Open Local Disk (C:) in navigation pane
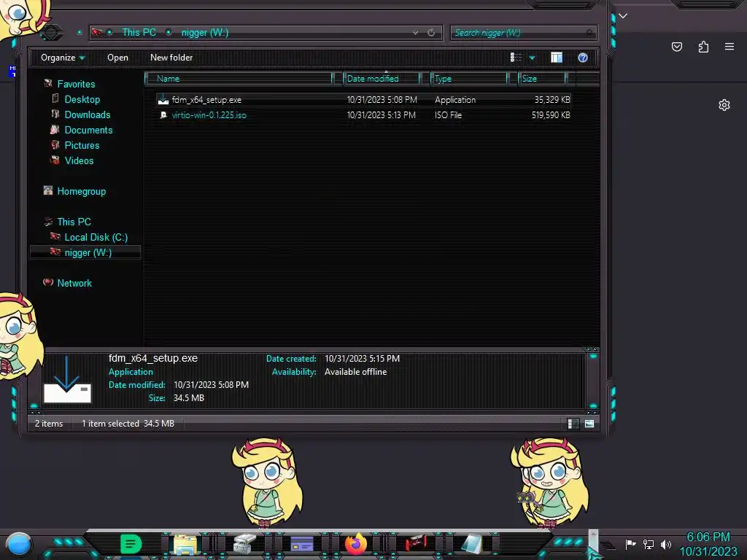The height and width of the screenshot is (560, 747). click(96, 237)
